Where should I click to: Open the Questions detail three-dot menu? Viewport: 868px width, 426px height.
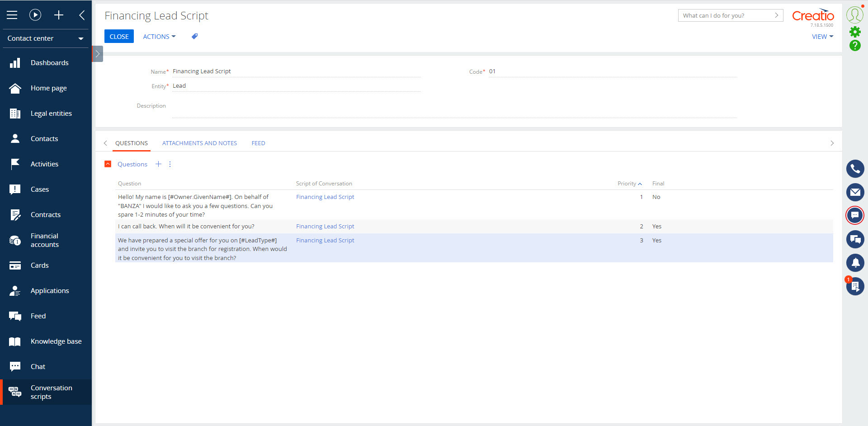coord(170,164)
